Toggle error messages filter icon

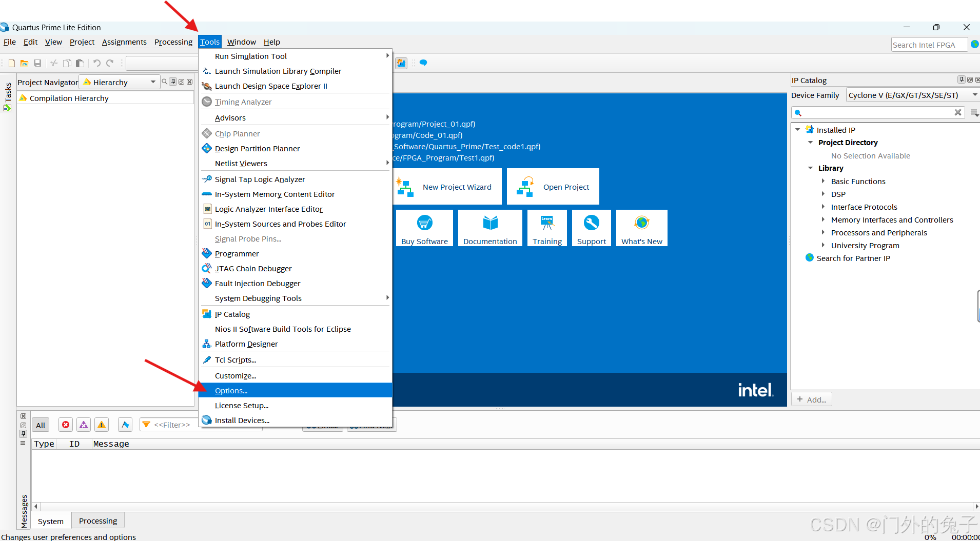pos(66,425)
